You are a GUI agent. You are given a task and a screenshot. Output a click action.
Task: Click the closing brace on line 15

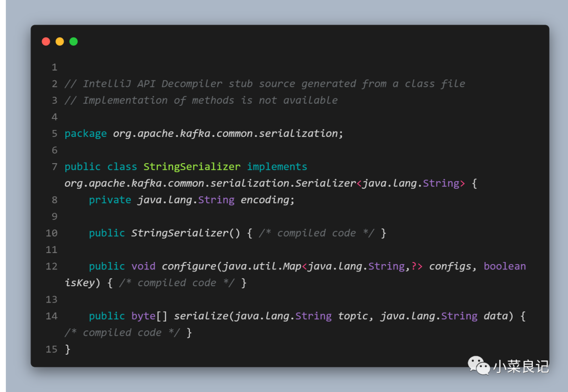tap(67, 349)
